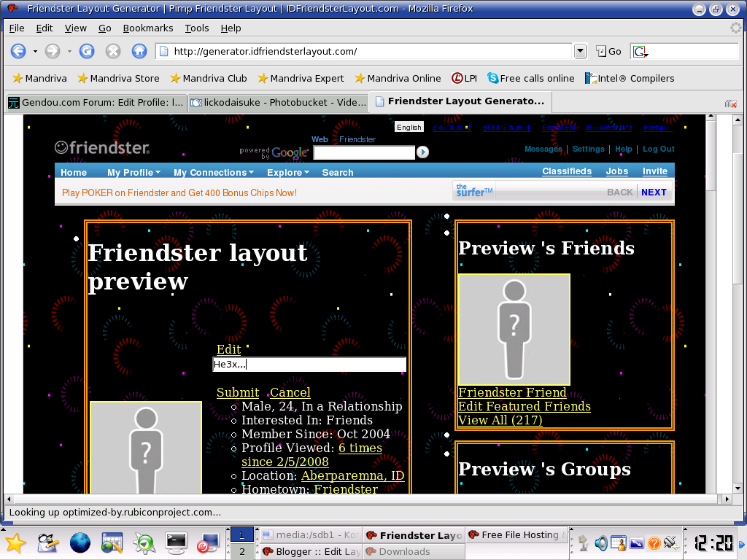The image size is (747, 560).
Task: Switch to Downloads taskbar window
Action: [414, 551]
